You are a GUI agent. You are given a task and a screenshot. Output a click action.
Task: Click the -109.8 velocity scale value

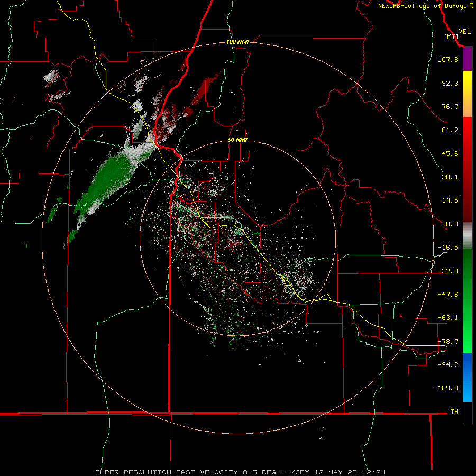coord(446,388)
